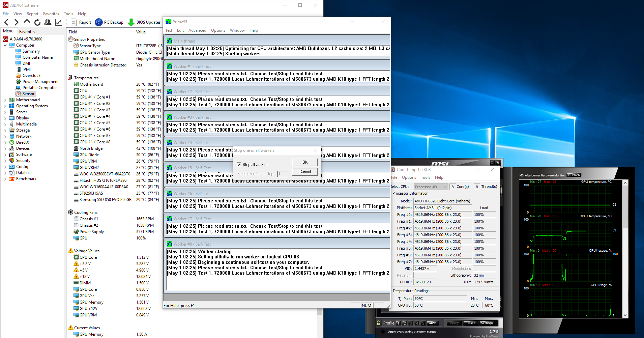Open the user icon in AIDA64 toolbar
The image size is (644, 338).
48,22
